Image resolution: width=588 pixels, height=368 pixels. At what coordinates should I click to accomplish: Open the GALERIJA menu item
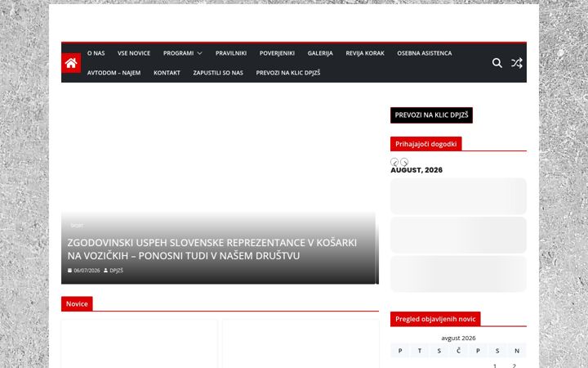click(x=320, y=53)
